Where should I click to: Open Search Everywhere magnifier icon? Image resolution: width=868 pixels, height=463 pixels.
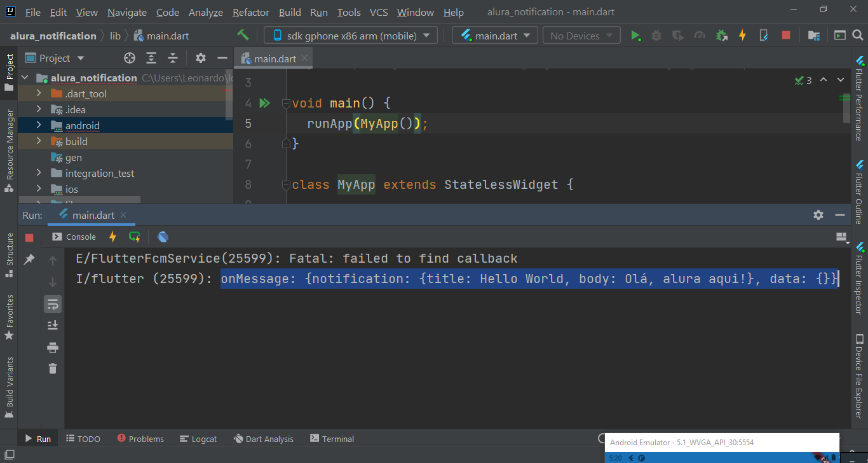857,36
